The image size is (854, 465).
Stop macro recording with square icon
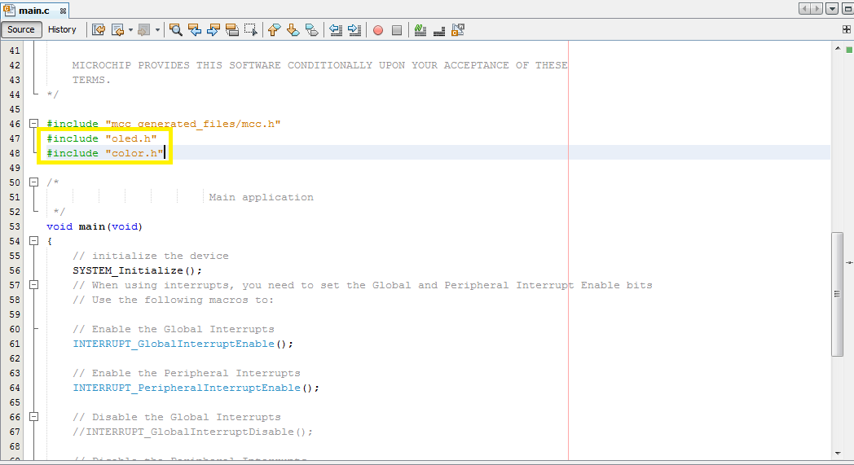[397, 30]
